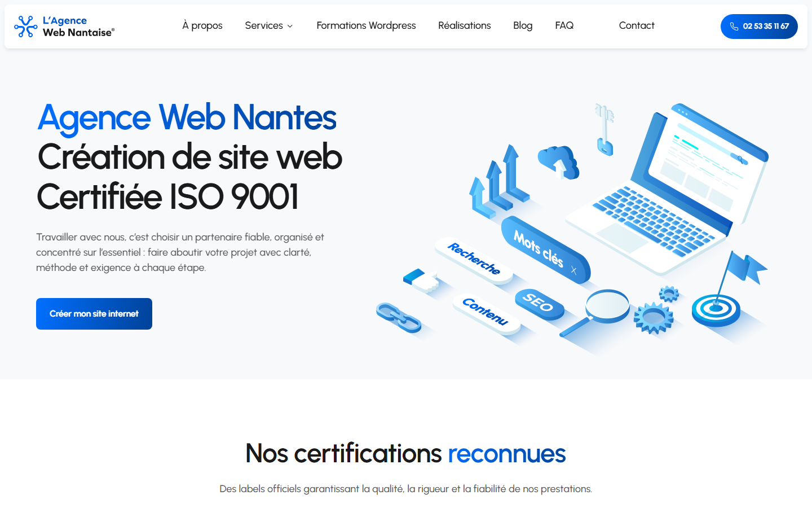
Task: Call 02 53 35 11 67 button
Action: 759,27
